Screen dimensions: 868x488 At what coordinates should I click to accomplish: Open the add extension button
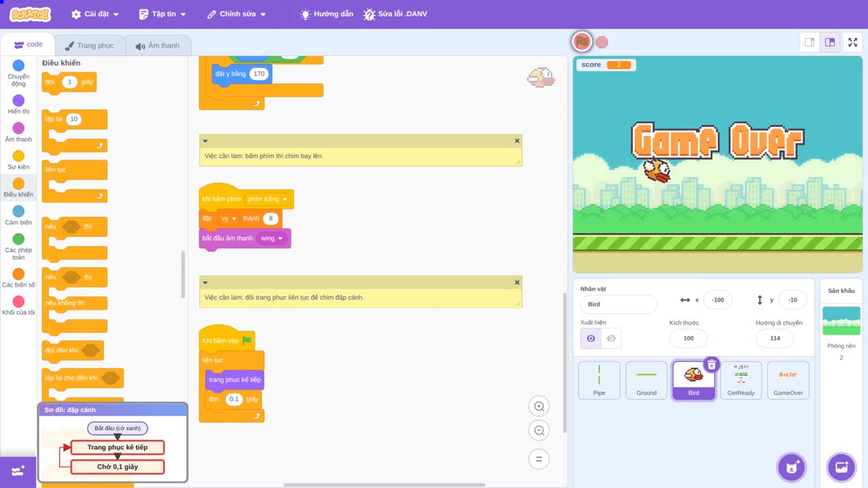17,471
